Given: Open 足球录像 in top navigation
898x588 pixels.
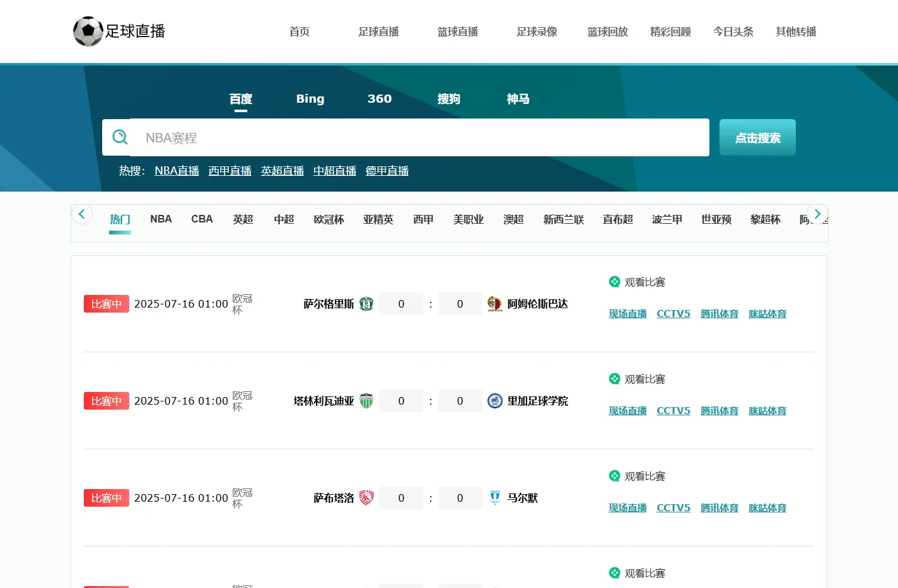Looking at the screenshot, I should pos(537,32).
